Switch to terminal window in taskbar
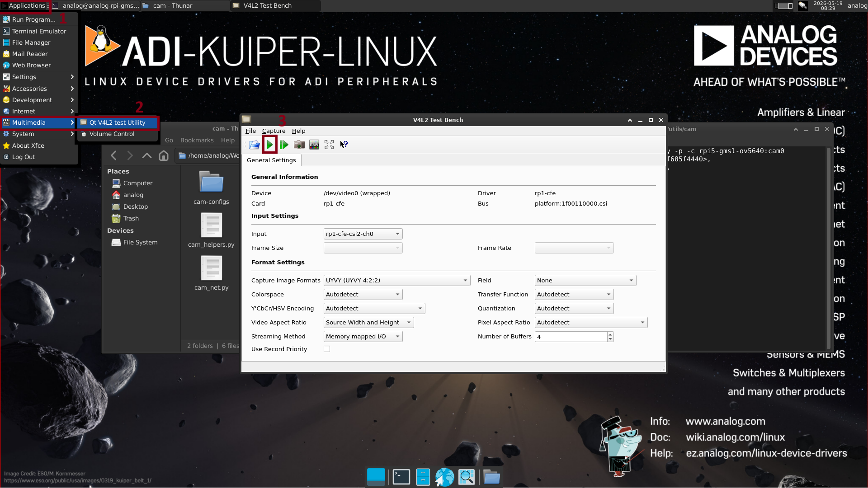The width and height of the screenshot is (868, 488). 95,5
